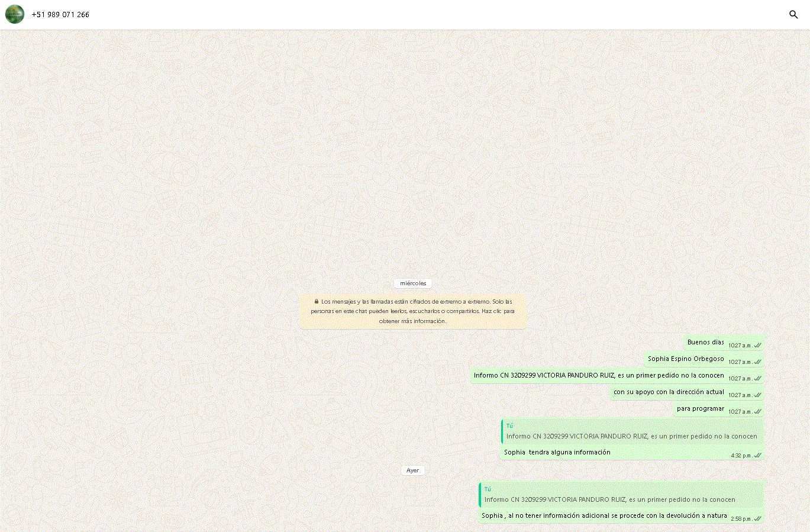Image resolution: width=810 pixels, height=532 pixels.
Task: Jump to quoted message in 2:58 p.m. reply
Action: click(x=609, y=495)
